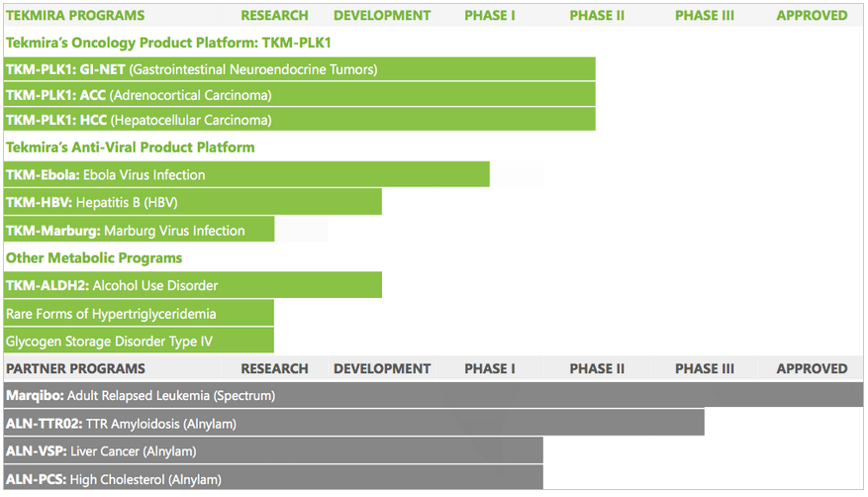Click the green APPROVED column header
868x497 pixels.
[x=812, y=16]
